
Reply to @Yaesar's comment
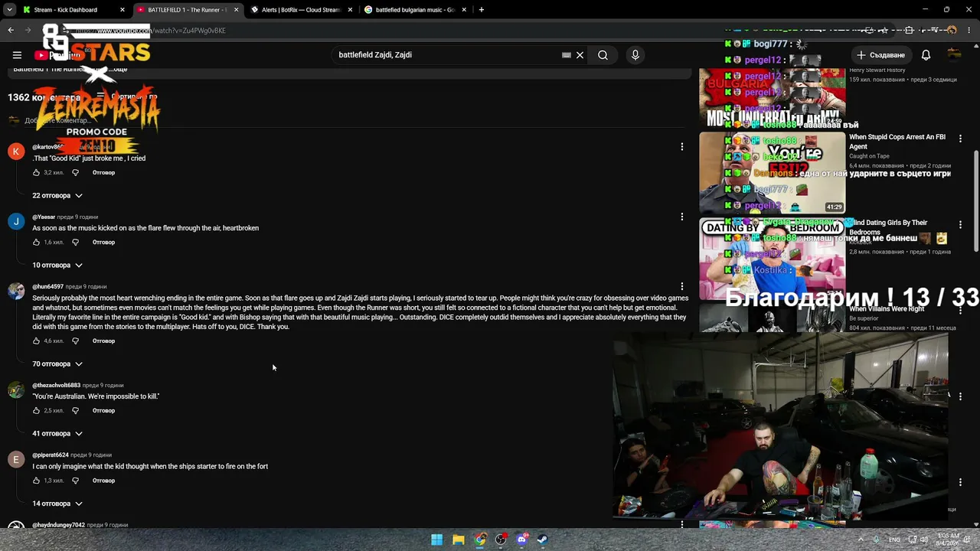coord(103,242)
